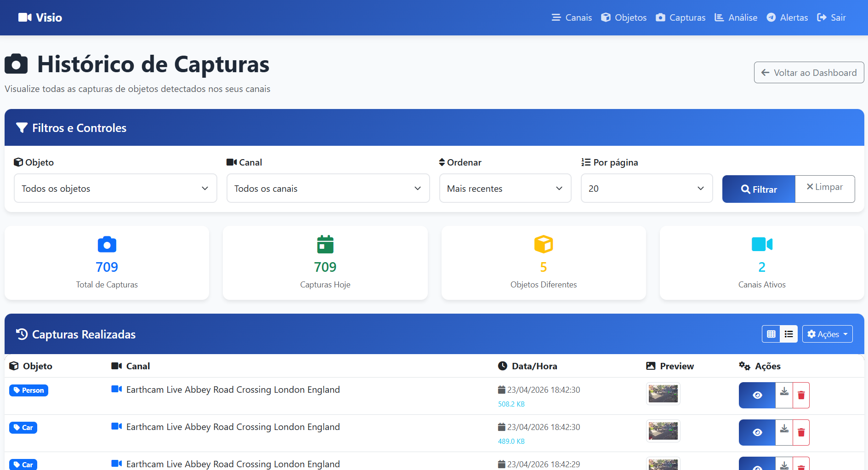Click the Person tag badge
Viewport: 868px width, 470px height.
point(28,390)
